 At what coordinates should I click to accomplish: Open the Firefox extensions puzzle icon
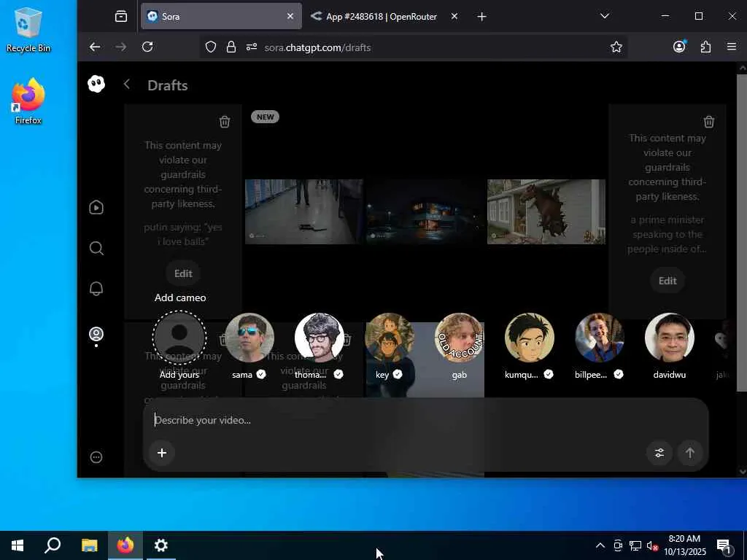pyautogui.click(x=705, y=47)
